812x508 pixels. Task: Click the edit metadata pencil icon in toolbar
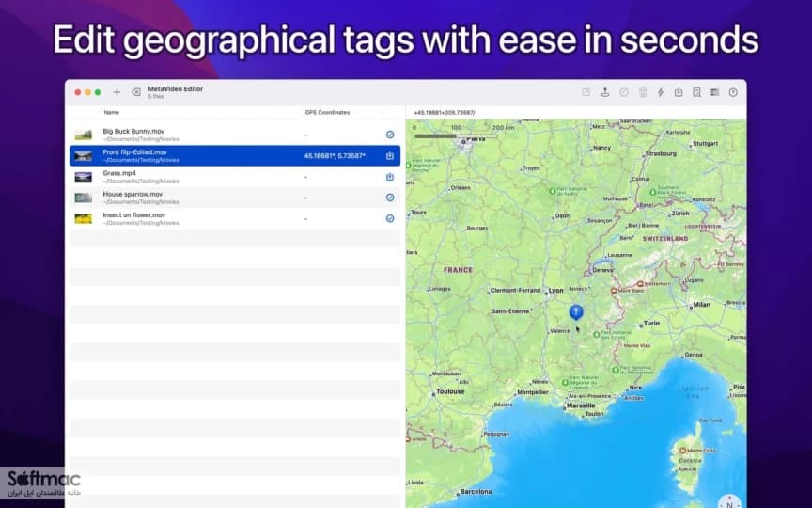[586, 92]
